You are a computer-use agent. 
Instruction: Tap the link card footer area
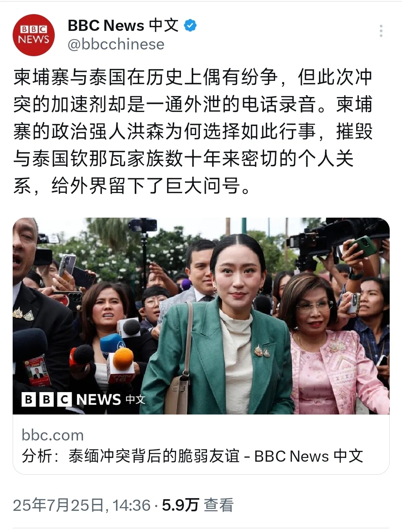click(201, 445)
